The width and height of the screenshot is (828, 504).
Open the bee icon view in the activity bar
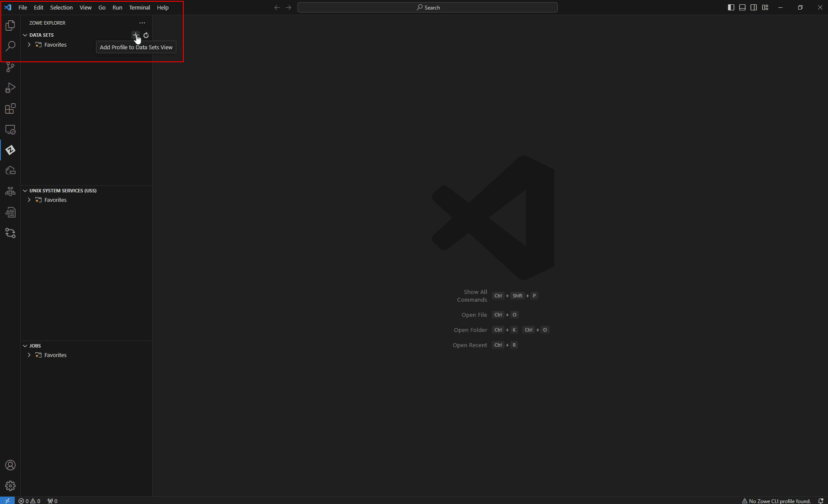10,191
